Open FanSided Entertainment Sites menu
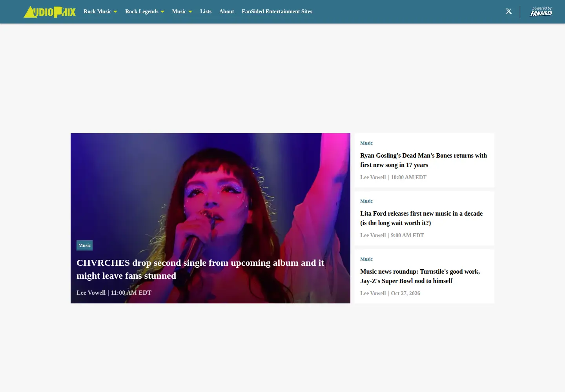The image size is (565, 392). point(277,11)
